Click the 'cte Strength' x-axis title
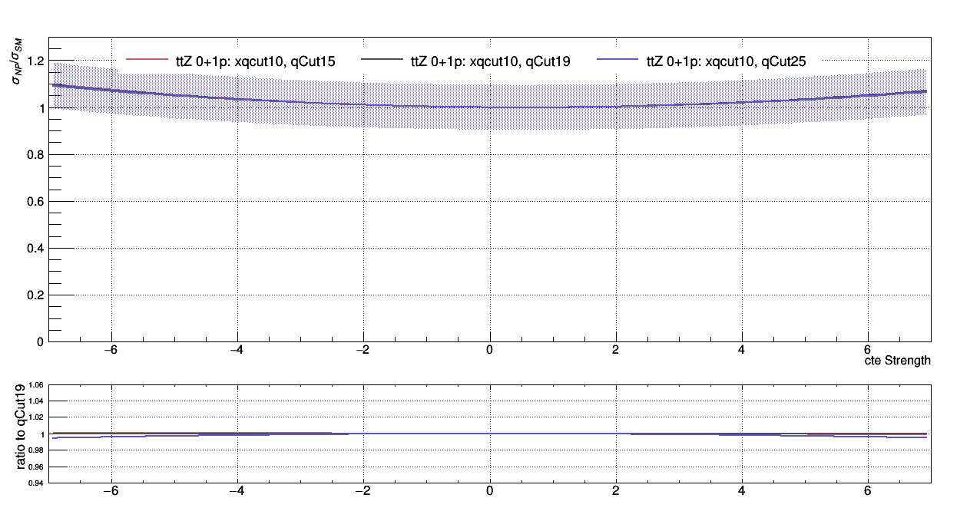Image resolution: width=980 pixels, height=531 pixels. pos(897,361)
